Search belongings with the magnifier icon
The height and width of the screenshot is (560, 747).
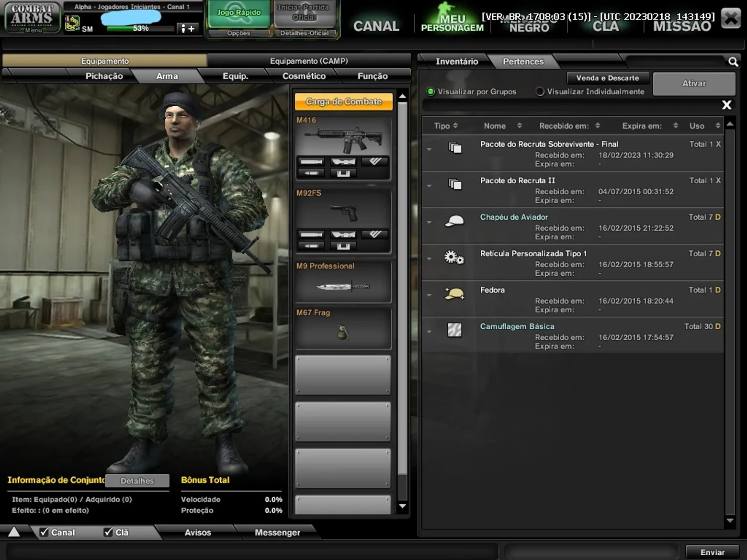733,62
